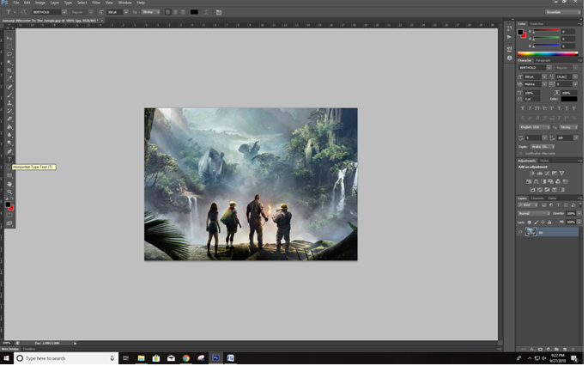
Task: Switch to the Paths tab
Action: click(x=552, y=198)
